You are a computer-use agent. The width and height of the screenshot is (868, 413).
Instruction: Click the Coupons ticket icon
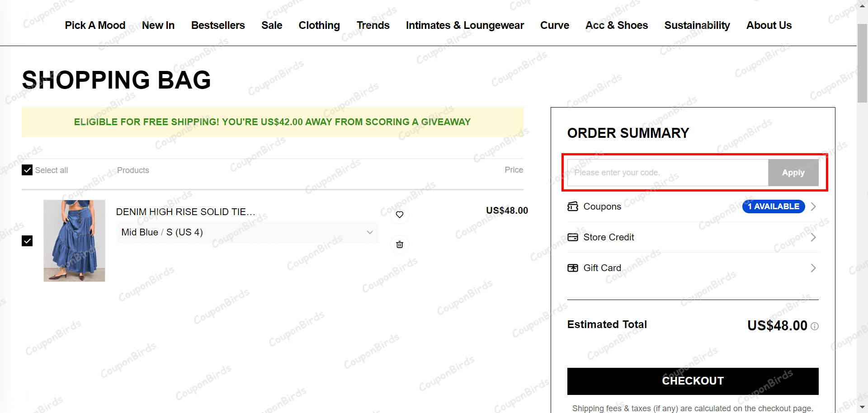(573, 206)
